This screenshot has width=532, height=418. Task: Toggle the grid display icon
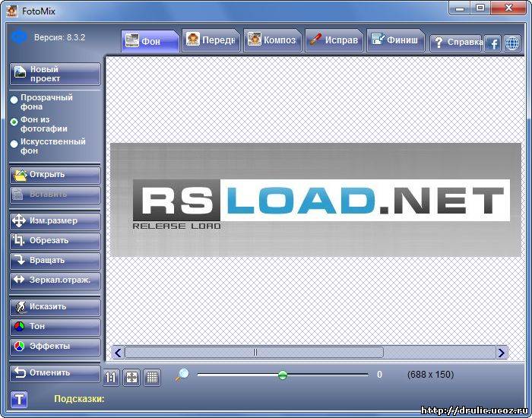click(152, 377)
